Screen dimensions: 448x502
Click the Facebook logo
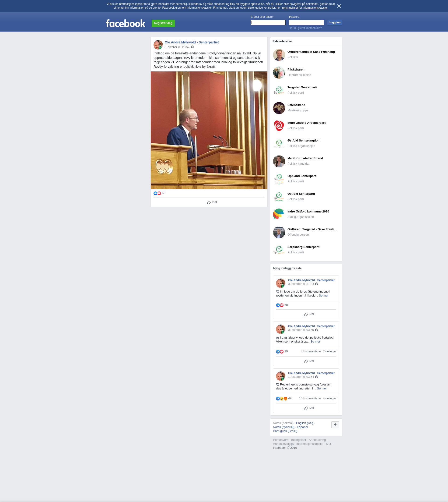pos(125,23)
